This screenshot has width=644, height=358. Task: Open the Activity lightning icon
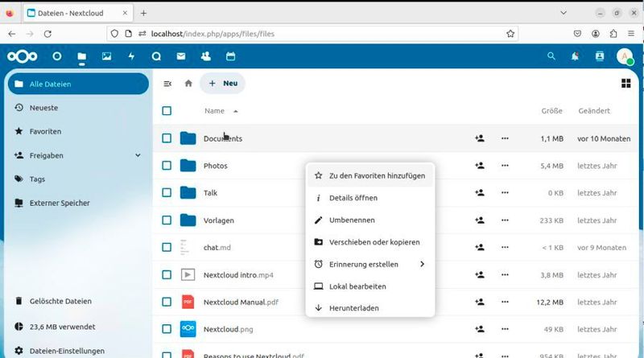tap(131, 56)
